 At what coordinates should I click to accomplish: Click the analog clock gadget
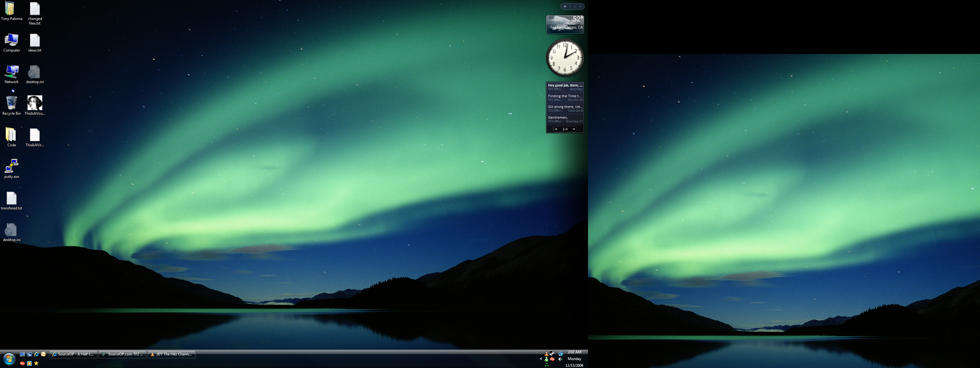point(565,58)
